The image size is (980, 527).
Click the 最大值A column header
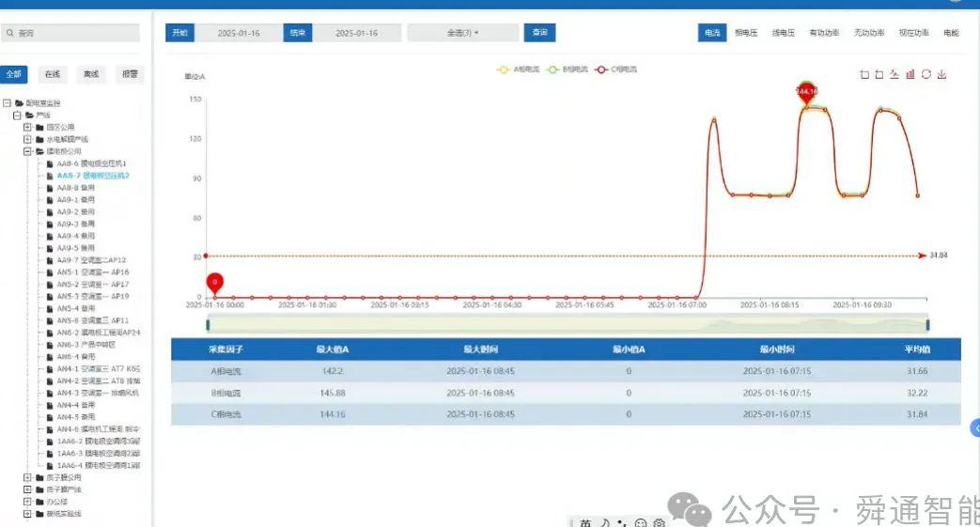[333, 349]
